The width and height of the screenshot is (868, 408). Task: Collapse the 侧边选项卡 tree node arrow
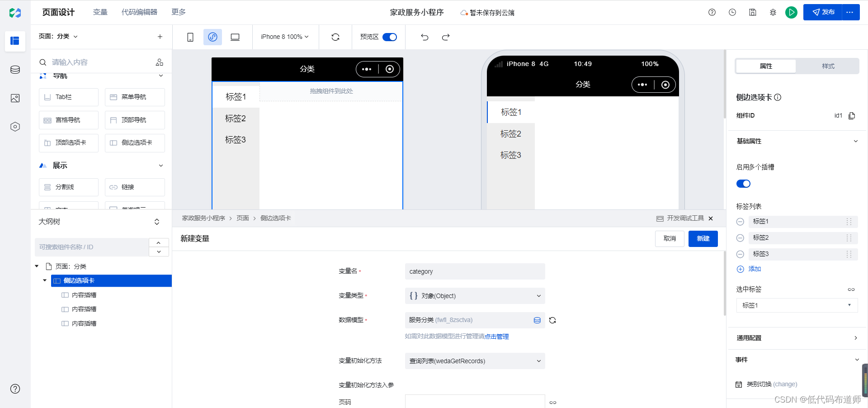[x=45, y=280]
